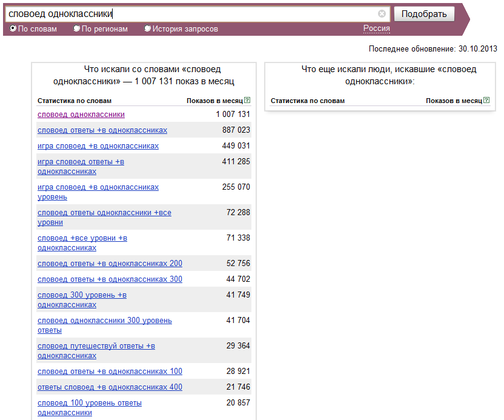Viewport: 504px width, 420px height.
Task: Click heading 'Что искали со словами «словоед одноклассники»'
Action: [x=144, y=75]
